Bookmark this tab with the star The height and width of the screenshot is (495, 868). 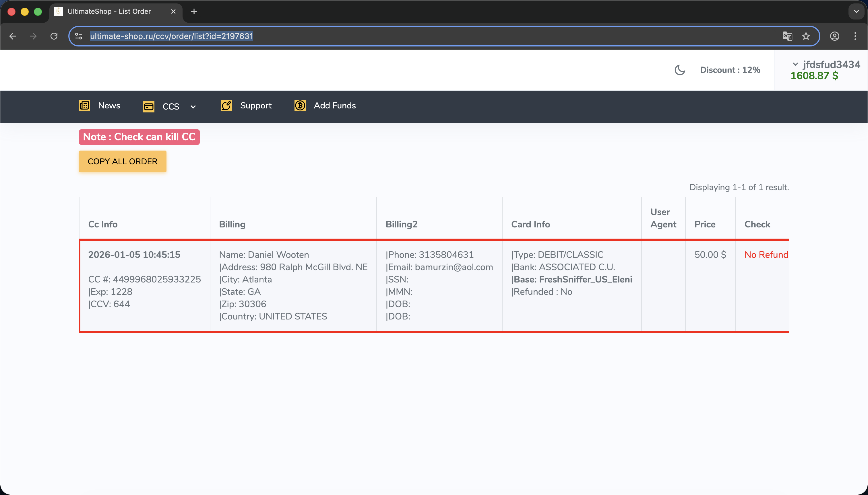click(x=806, y=36)
